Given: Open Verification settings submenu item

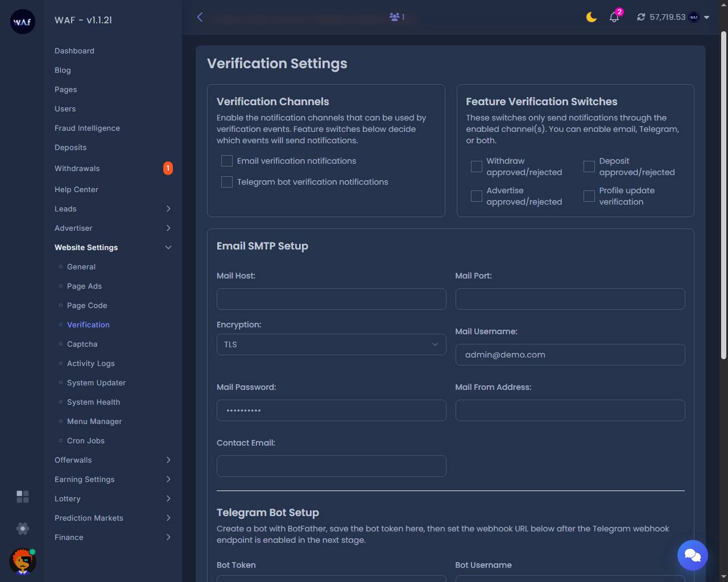Looking at the screenshot, I should tap(88, 325).
